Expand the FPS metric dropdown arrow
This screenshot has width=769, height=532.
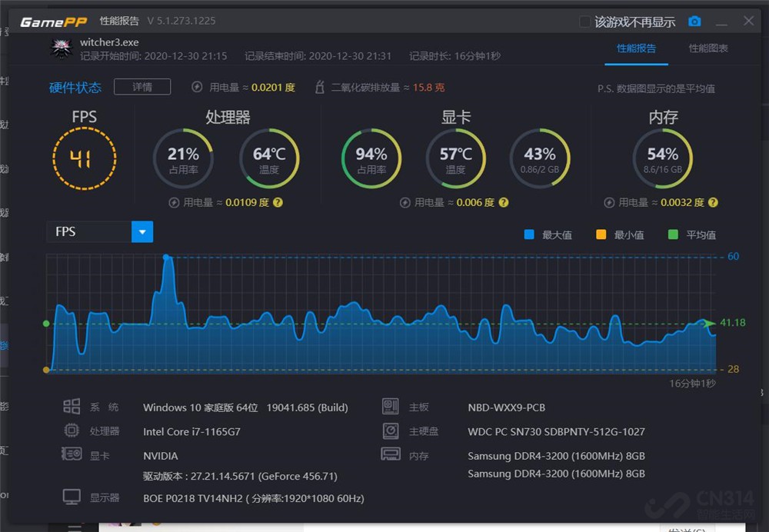(142, 231)
